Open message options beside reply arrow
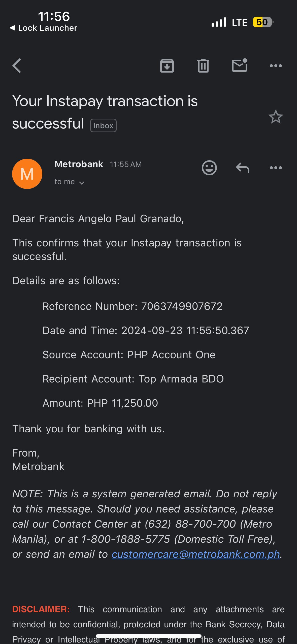Screen dimensions: 297x644 coord(276,168)
